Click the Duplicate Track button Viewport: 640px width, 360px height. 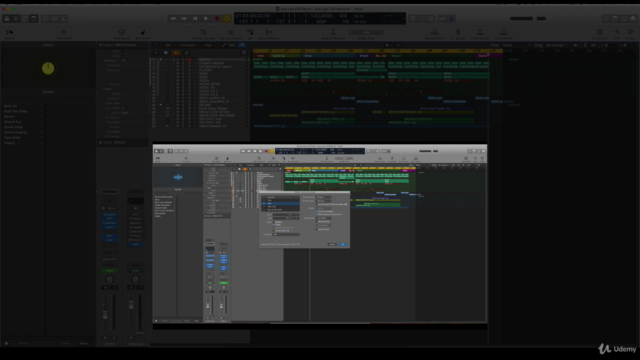coord(166,53)
